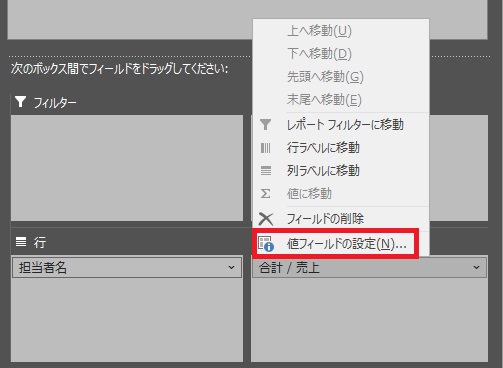Click the 列ラベルに移動 rows icon
The width and height of the screenshot is (503, 368).
click(266, 171)
